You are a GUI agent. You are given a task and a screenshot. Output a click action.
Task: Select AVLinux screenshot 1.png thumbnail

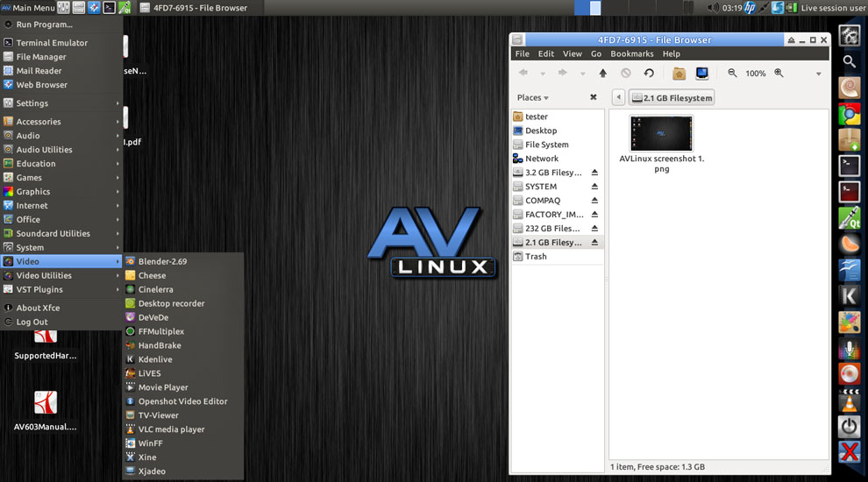(x=661, y=133)
